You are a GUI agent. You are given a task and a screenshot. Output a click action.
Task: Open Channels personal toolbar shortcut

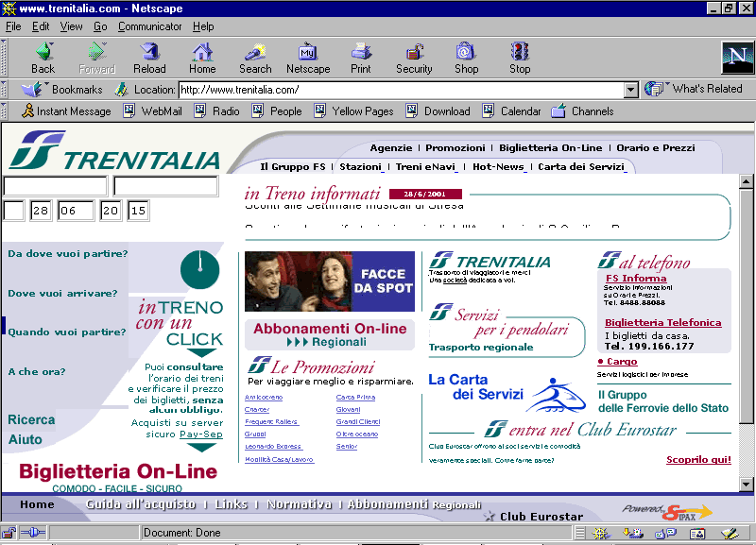coord(582,111)
